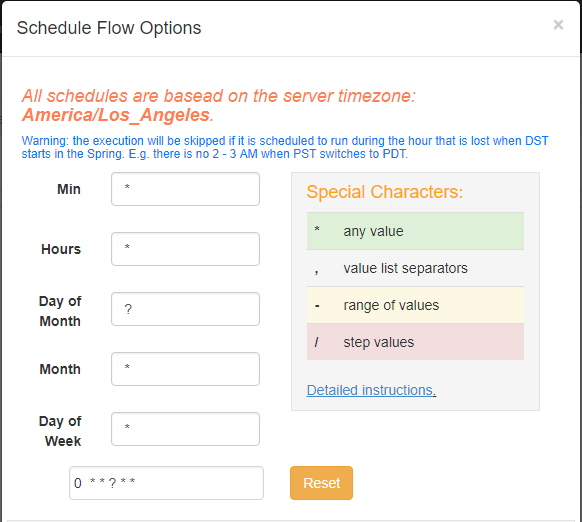Viewport: 582px width, 522px height.
Task: Select the Day of Month field
Action: click(x=185, y=309)
